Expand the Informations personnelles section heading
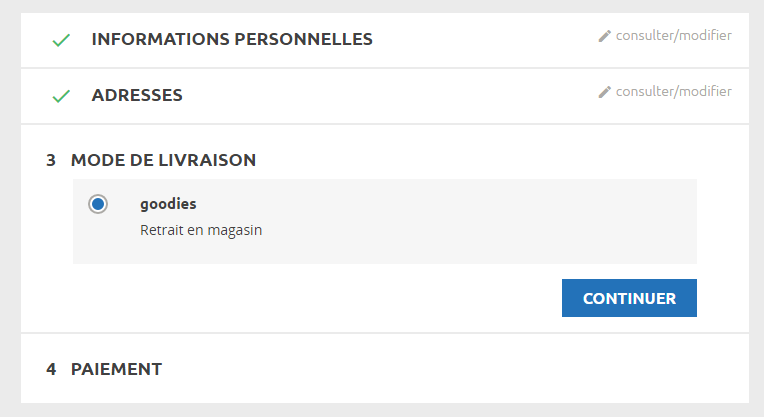 (x=232, y=40)
